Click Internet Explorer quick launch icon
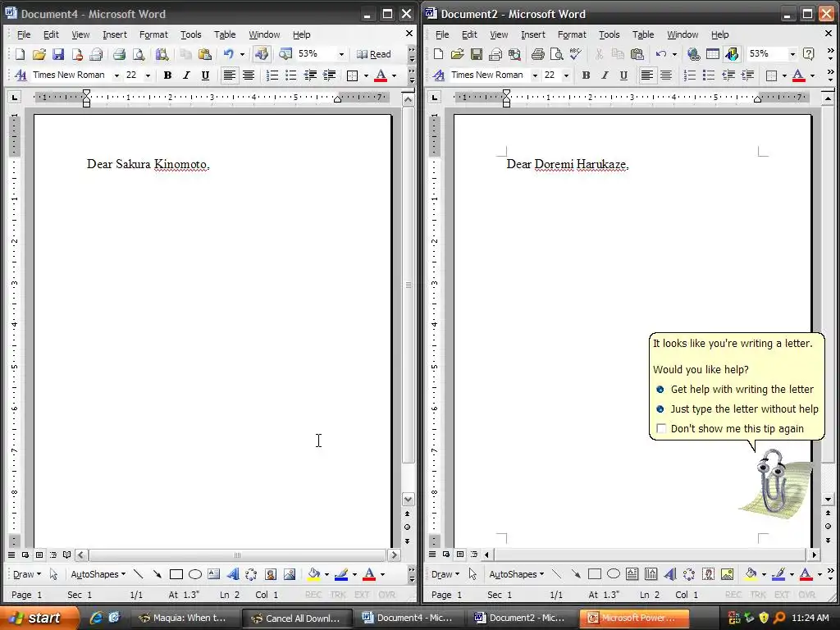The image size is (840, 630). coord(96,618)
